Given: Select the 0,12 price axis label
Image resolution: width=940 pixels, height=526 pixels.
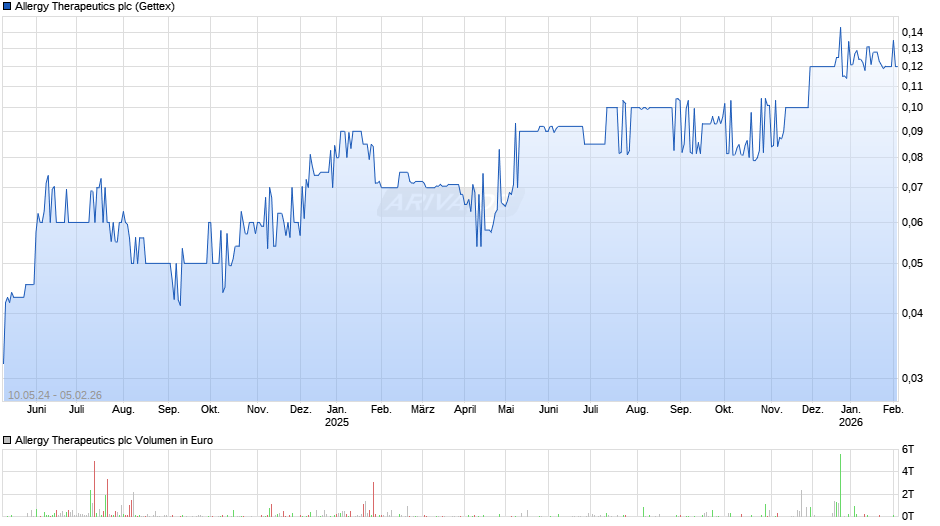Looking at the screenshot, I should tap(912, 67).
